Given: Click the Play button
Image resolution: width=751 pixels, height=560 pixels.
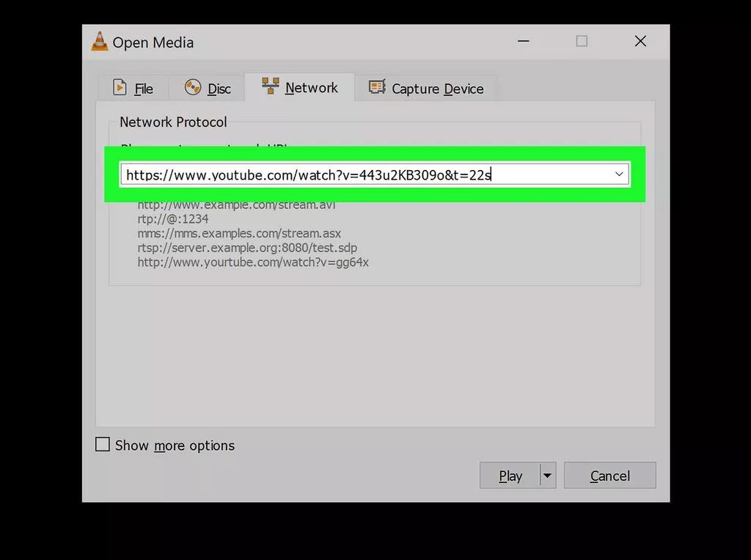Looking at the screenshot, I should [510, 475].
